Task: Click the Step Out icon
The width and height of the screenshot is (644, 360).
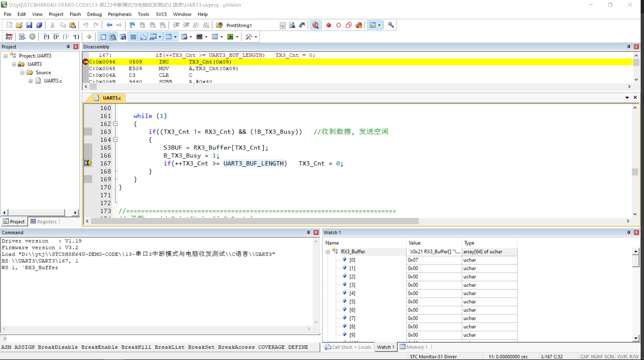Action: (x=66, y=37)
